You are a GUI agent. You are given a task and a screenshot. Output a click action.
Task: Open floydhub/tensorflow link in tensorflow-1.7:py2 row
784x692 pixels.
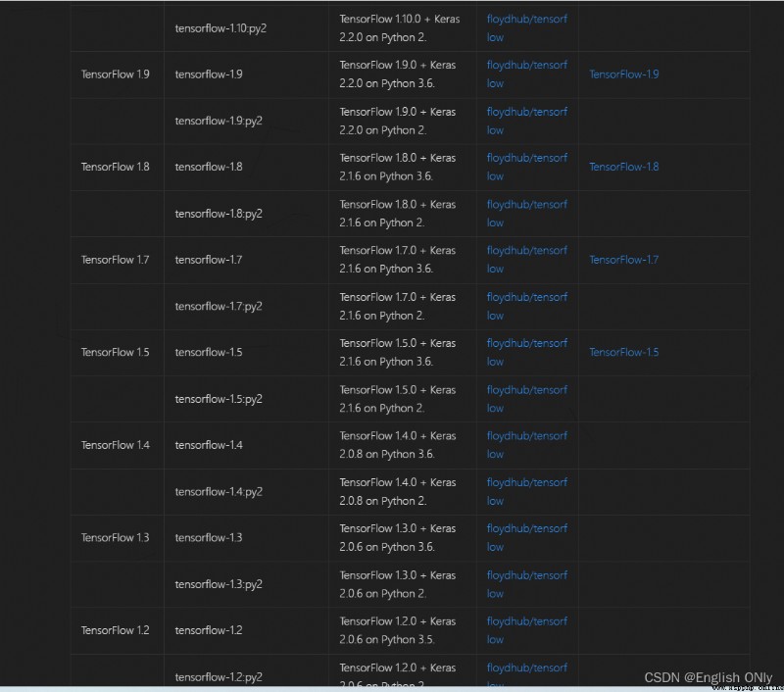[x=527, y=307]
